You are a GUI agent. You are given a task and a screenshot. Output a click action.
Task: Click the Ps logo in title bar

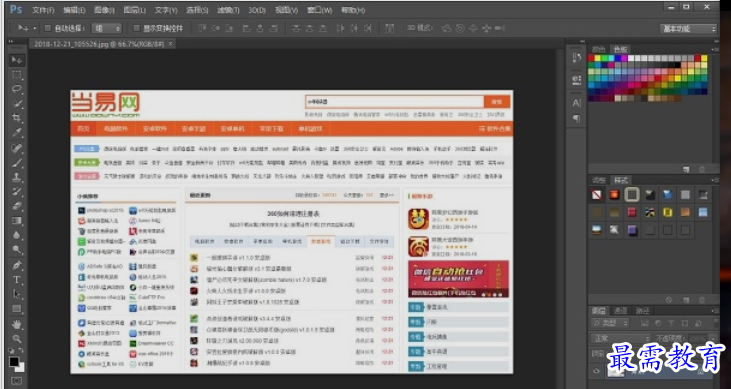[16, 9]
